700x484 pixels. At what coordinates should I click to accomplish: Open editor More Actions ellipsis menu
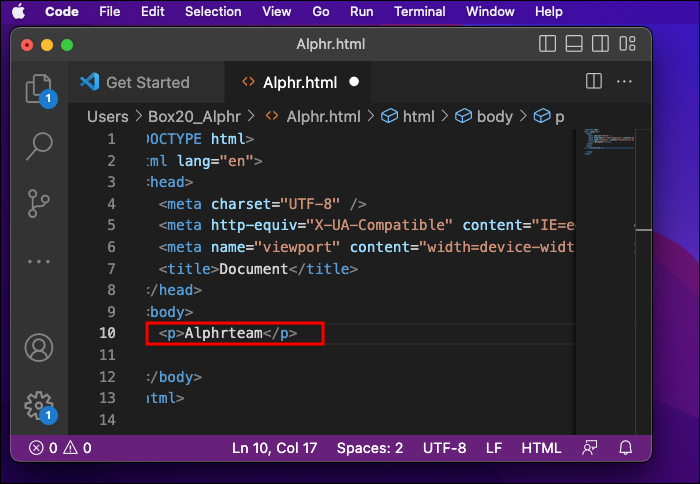[x=625, y=81]
